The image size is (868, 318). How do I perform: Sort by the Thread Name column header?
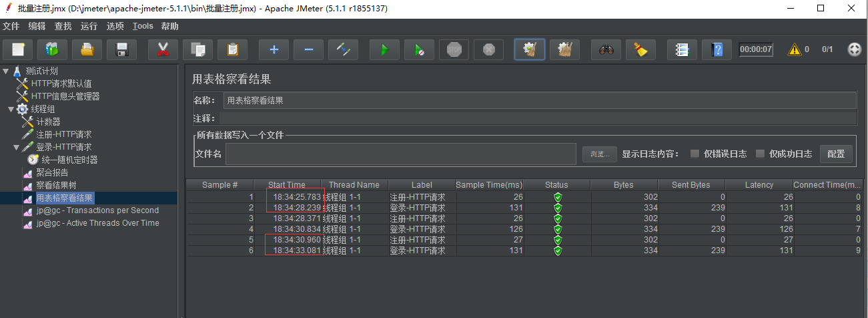pos(354,185)
